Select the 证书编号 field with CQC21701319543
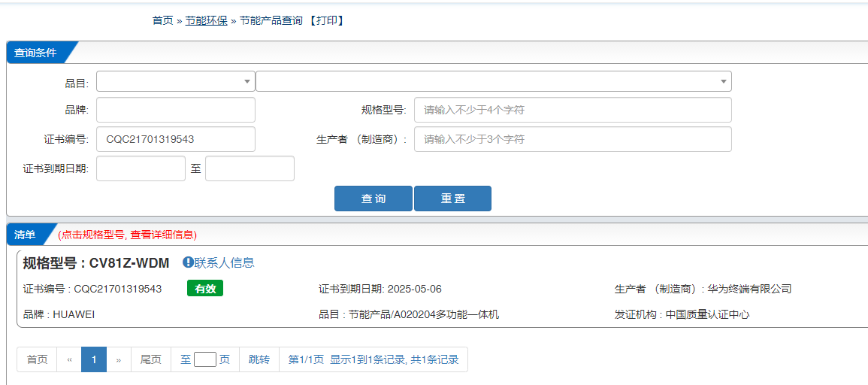Screen dimensions: 868x385 tap(176, 139)
